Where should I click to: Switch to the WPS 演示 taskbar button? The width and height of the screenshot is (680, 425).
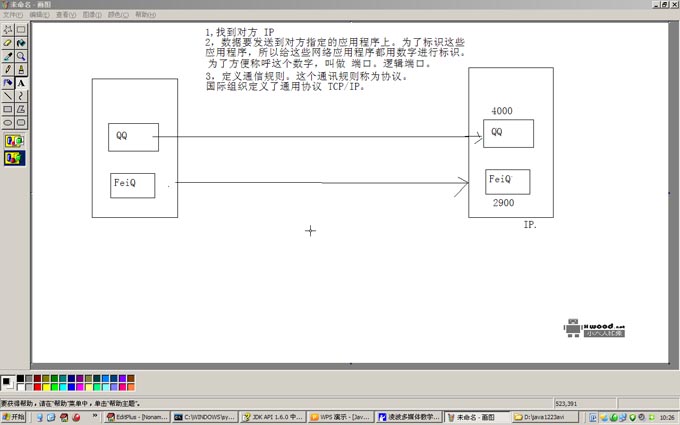coord(341,417)
